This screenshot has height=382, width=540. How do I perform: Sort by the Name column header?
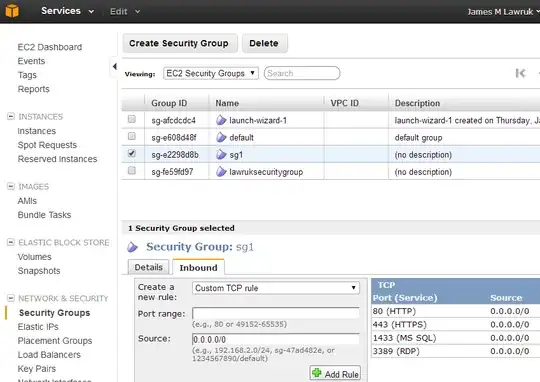[227, 103]
